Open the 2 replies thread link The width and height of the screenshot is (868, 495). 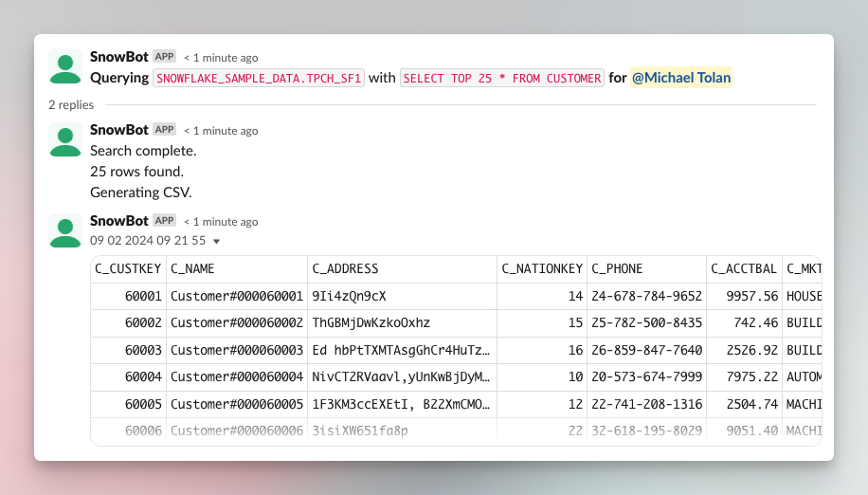(71, 104)
